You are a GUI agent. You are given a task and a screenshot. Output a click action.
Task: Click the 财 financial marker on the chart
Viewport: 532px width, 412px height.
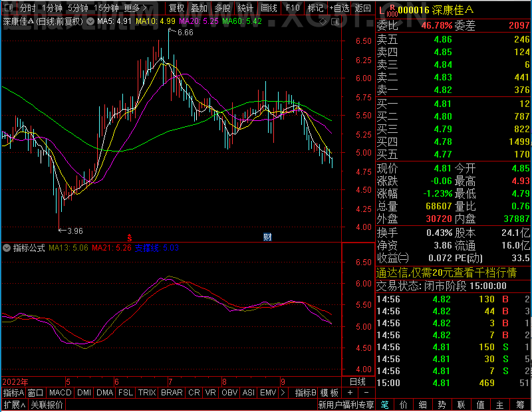267,237
